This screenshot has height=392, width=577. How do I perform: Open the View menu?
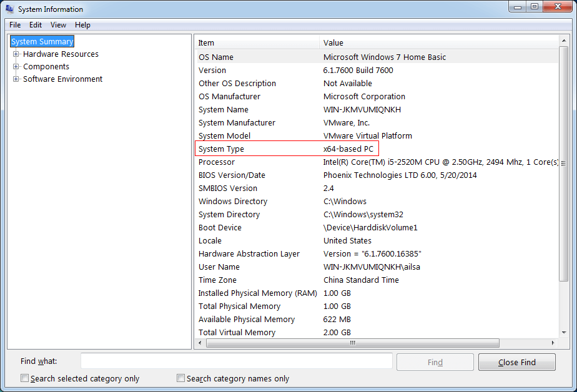coord(58,25)
